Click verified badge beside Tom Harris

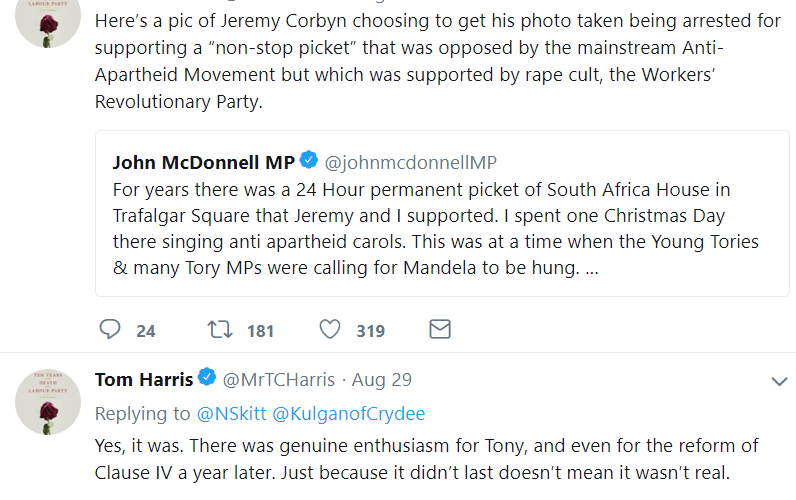tap(207, 379)
